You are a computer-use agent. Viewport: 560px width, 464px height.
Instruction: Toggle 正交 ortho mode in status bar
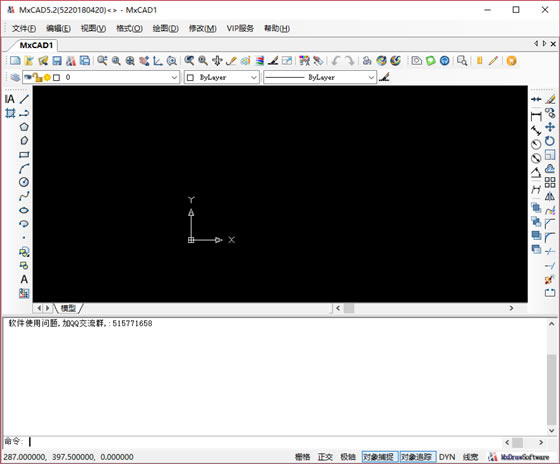click(x=325, y=456)
